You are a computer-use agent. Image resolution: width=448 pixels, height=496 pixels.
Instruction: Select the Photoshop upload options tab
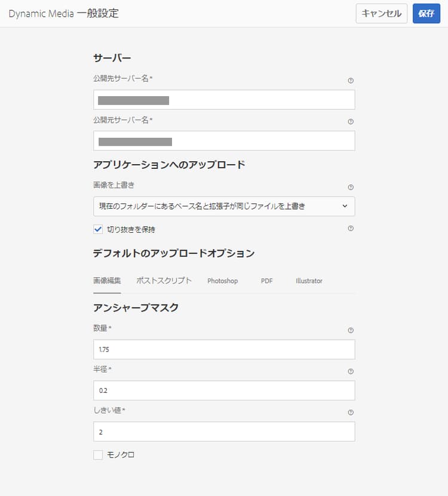222,281
